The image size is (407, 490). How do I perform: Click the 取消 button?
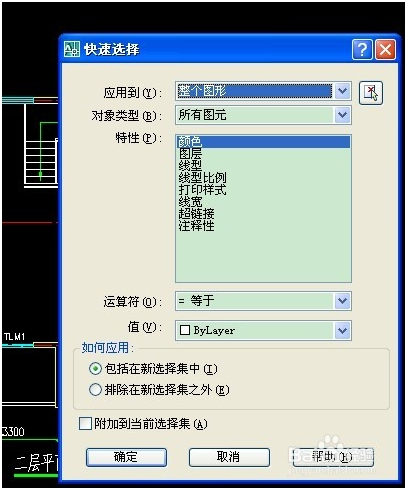pyautogui.click(x=229, y=457)
